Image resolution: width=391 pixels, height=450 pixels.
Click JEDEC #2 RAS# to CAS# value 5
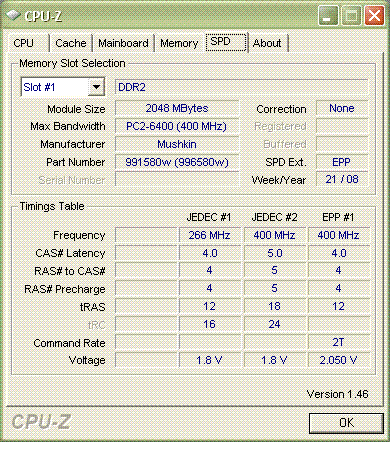coord(275,270)
